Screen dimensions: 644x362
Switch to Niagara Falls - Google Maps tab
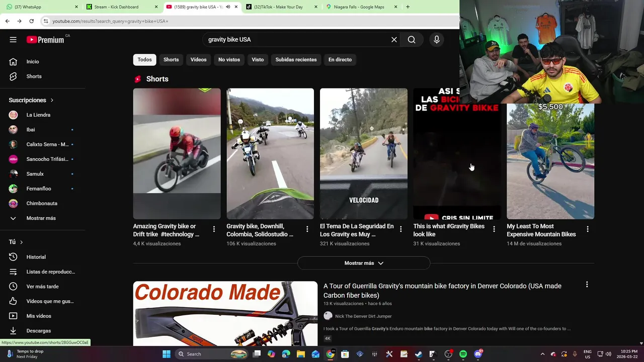[361, 7]
